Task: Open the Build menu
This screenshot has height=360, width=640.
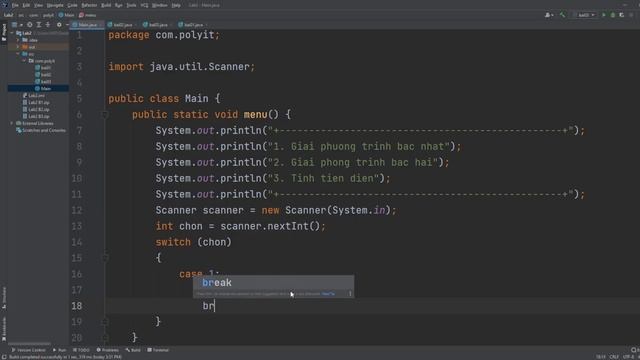Action: [106, 5]
